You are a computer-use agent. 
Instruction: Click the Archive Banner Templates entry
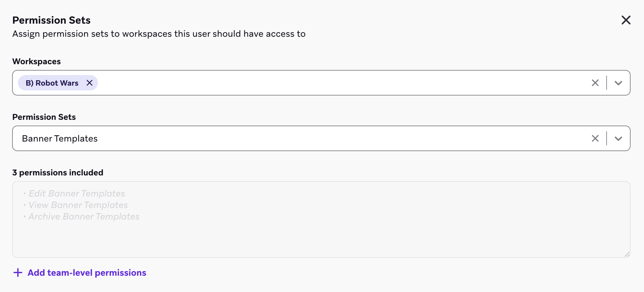coord(84,217)
